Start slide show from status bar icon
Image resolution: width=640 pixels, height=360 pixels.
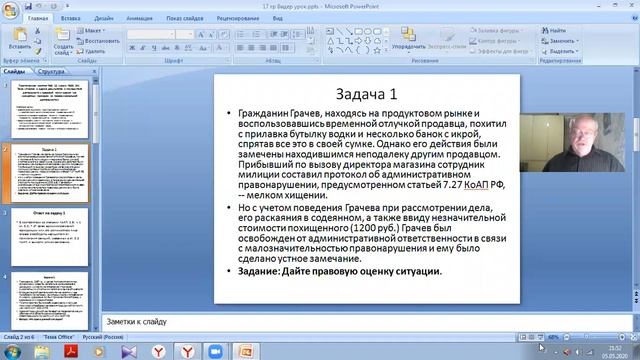[x=540, y=337]
